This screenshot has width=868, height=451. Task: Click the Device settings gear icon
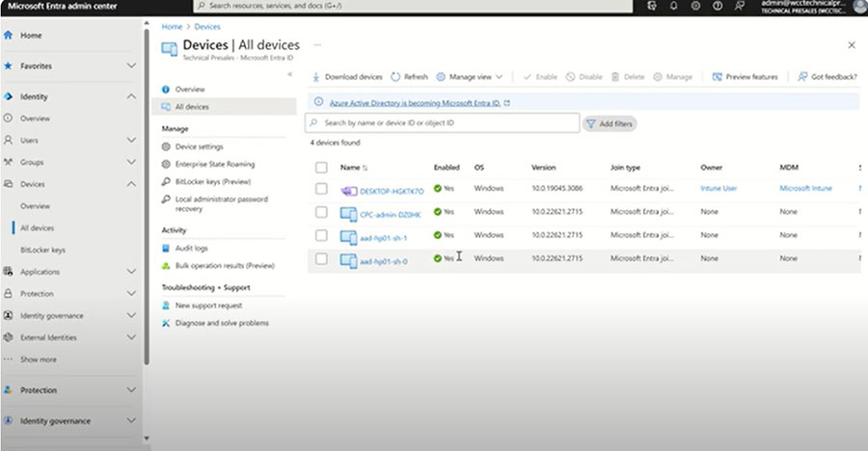[166, 146]
